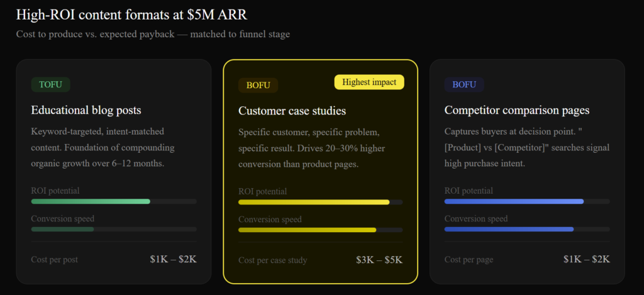Click the Specific customer, specific problem description

[x=311, y=148]
